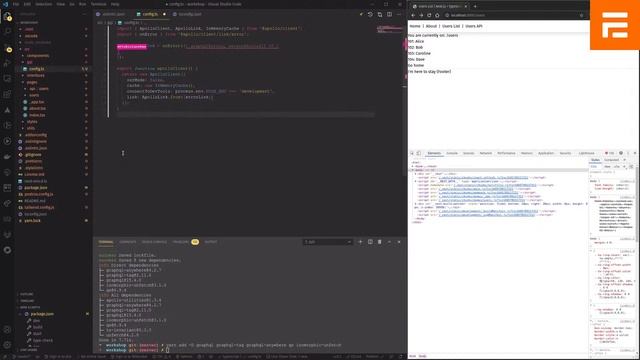Image resolution: width=640 pixels, height=360 pixels.
Task: Open the Search view in activity bar
Action: point(7,31)
